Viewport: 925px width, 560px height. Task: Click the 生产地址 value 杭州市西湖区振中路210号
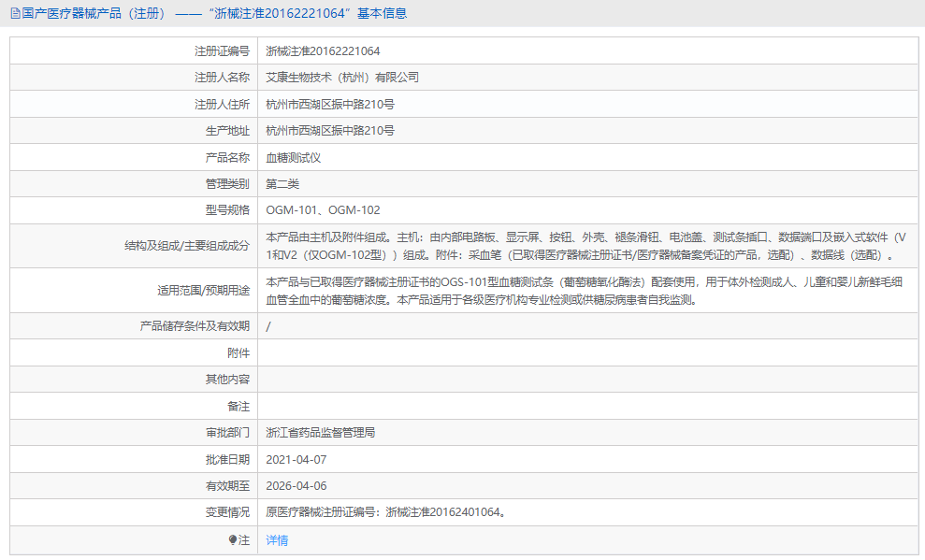coord(334,130)
